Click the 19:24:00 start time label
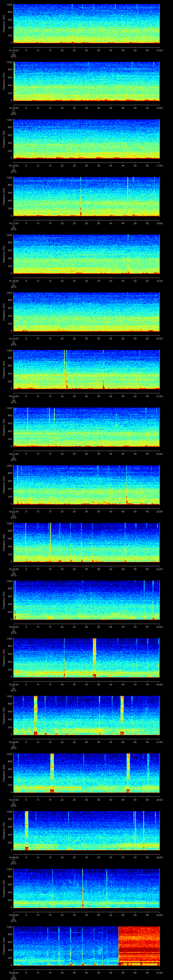Screen dimensions: 173x980 click(x=14, y=627)
